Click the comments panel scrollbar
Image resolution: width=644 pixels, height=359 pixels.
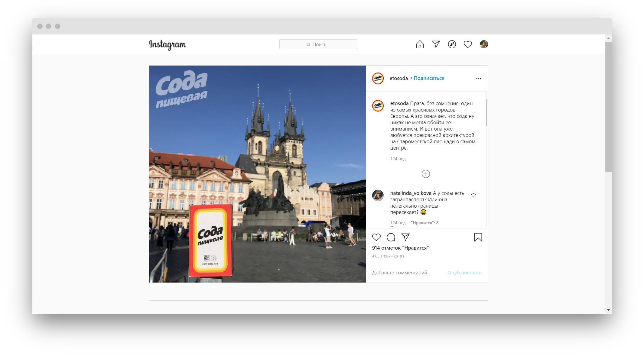[486, 112]
